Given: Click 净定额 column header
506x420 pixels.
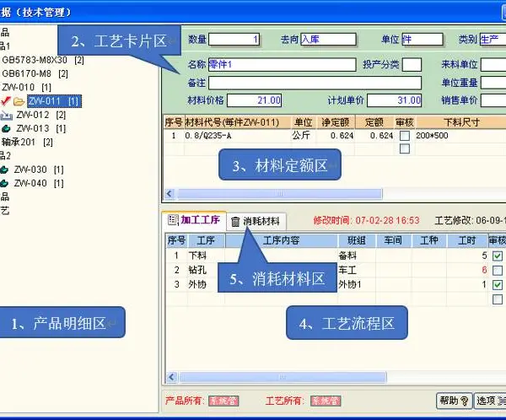Looking at the screenshot, I should click(336, 122).
